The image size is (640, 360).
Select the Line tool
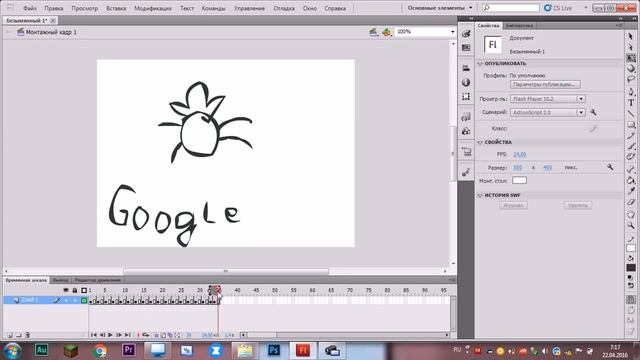tap(631, 113)
